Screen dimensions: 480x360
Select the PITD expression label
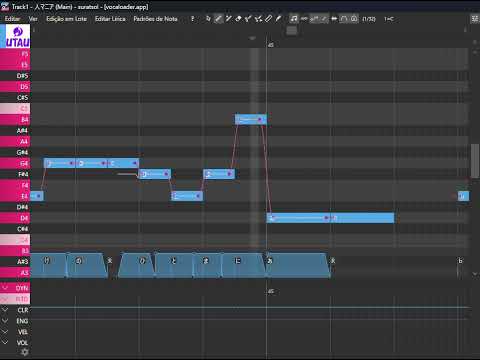[x=22, y=299]
